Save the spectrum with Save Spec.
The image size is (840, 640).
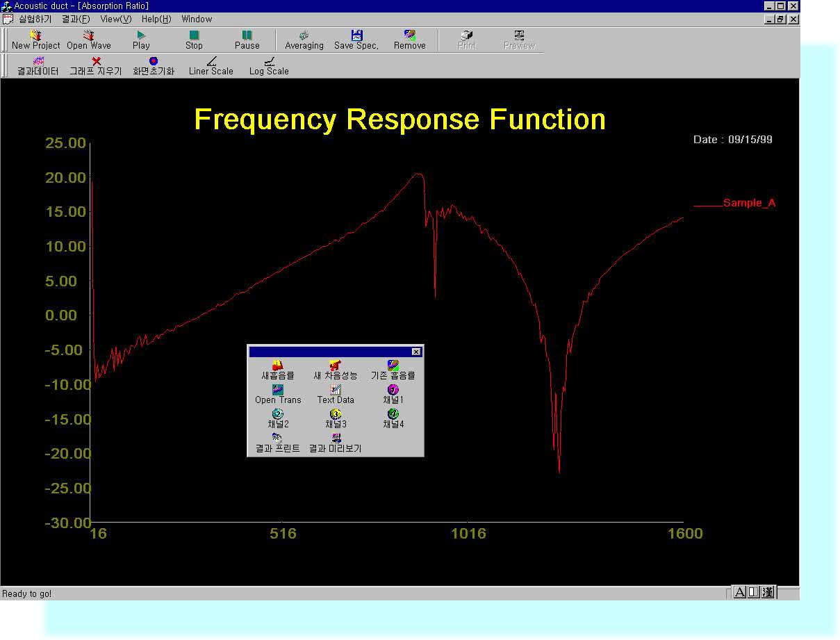pyautogui.click(x=356, y=40)
